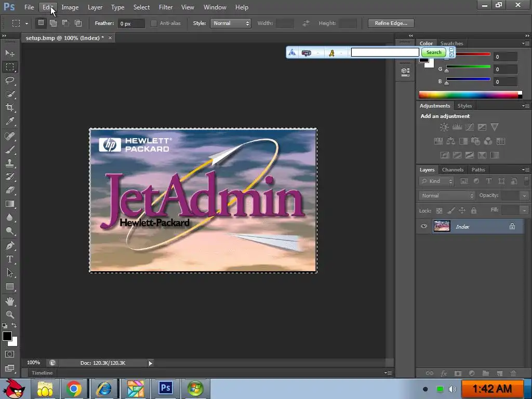Click the green Search button
The image size is (532, 399).
434,52
